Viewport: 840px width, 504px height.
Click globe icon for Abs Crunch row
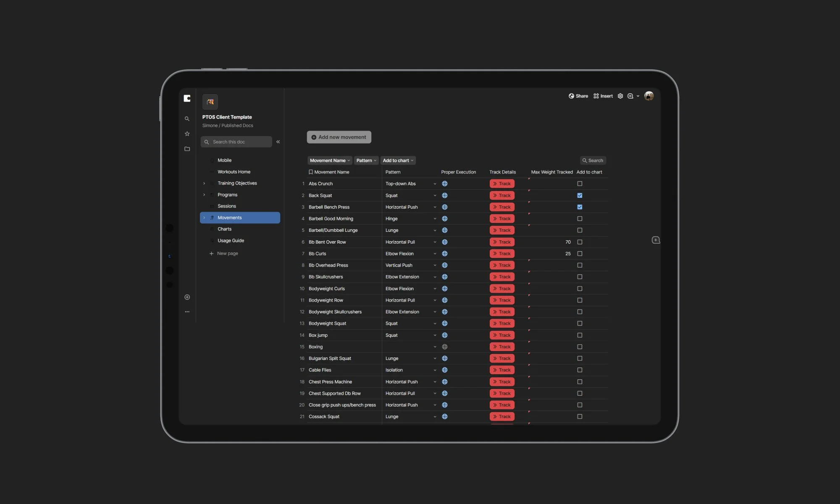444,184
